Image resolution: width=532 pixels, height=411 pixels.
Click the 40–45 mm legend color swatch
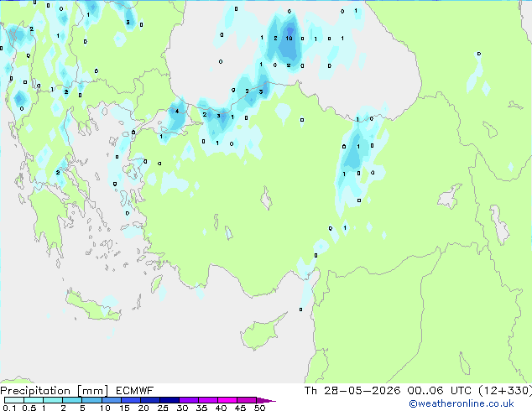click(227, 400)
